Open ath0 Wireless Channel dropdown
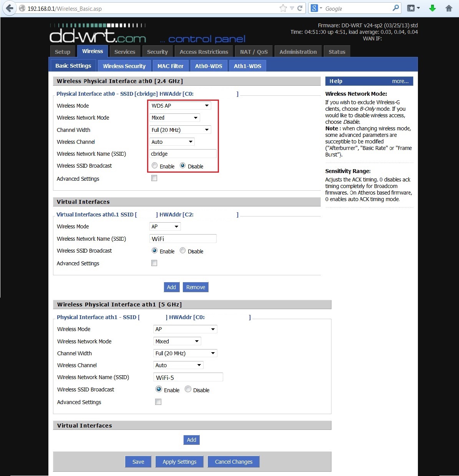 (172, 142)
